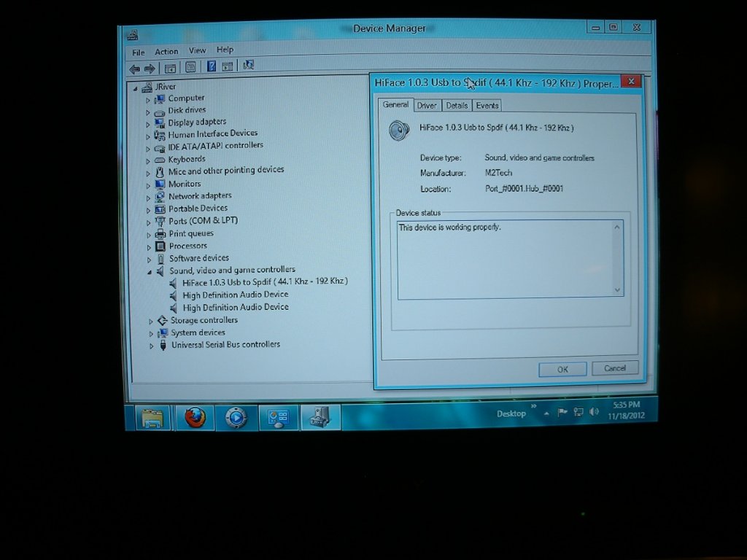The image size is (747, 560).
Task: Click inside the Device status text box
Action: click(x=510, y=260)
